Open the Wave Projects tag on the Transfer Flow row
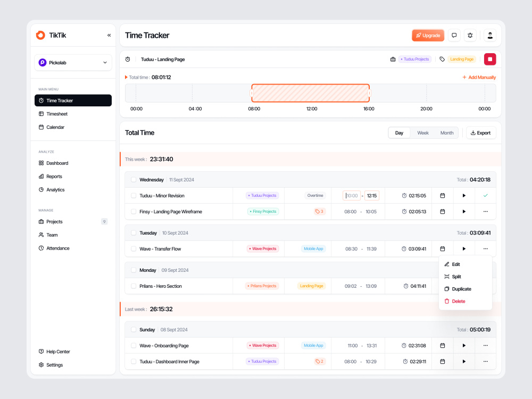The height and width of the screenshot is (399, 532). click(263, 249)
